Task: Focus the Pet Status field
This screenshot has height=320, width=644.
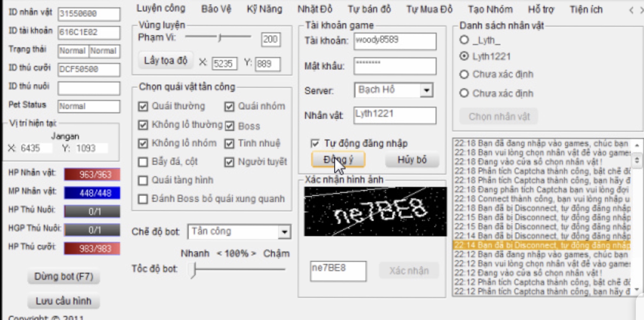Action: coord(89,106)
